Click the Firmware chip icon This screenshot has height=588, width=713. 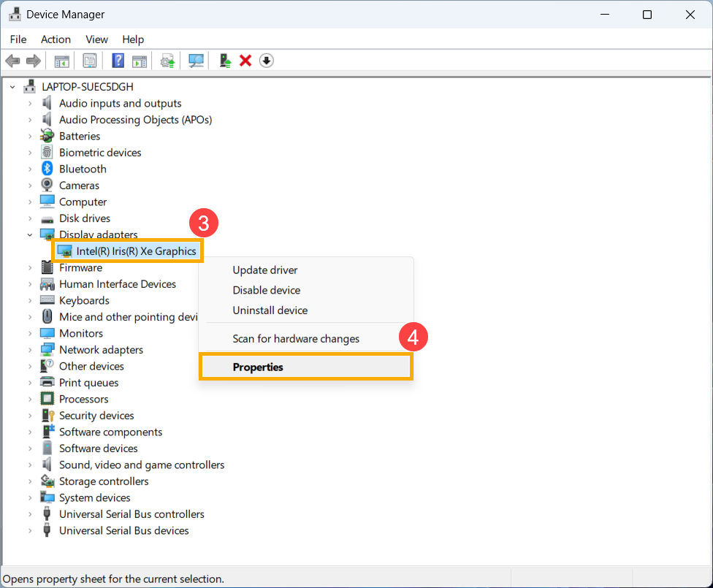[47, 267]
